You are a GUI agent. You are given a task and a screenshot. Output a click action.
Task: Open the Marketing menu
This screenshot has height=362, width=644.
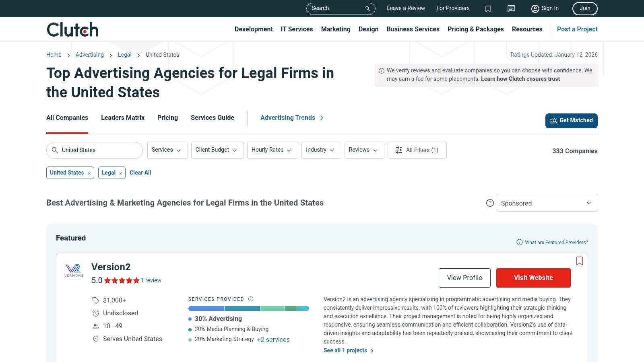335,29
